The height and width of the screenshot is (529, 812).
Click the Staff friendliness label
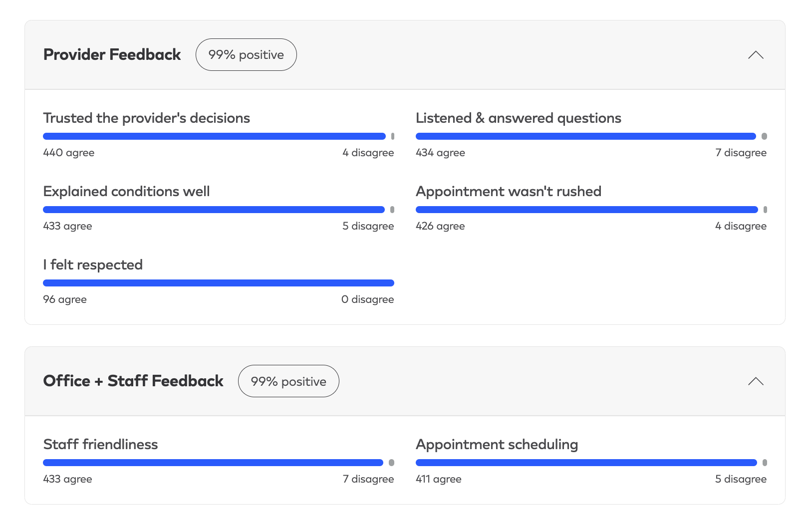tap(100, 444)
